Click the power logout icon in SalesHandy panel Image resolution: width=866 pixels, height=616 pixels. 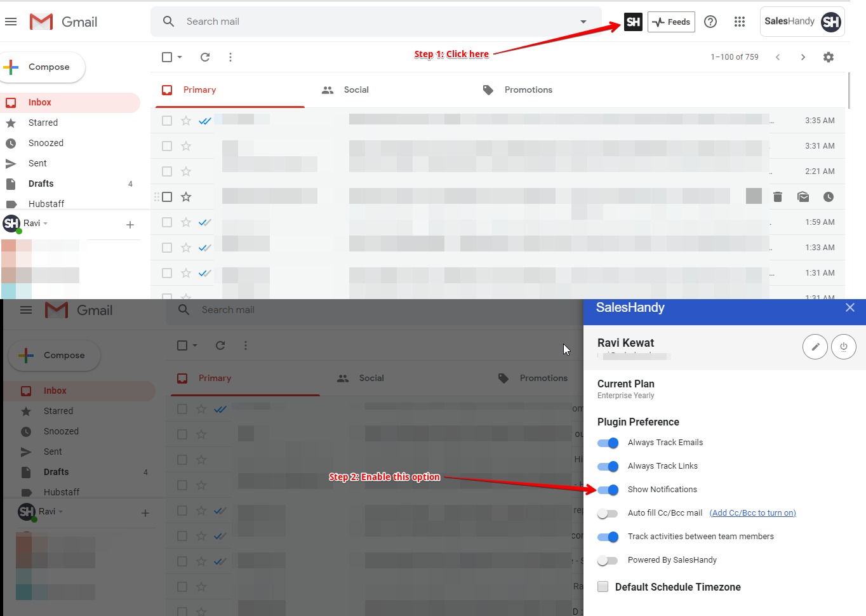844,347
